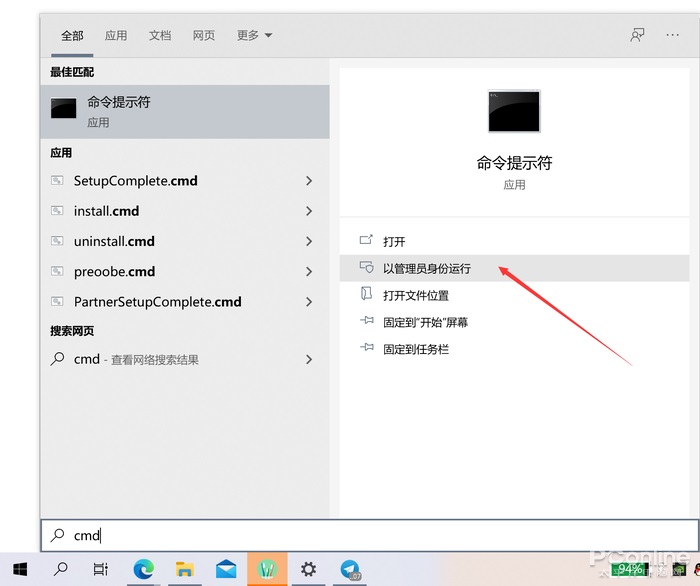Select 命令提示符 best match result
700x586 pixels.
pyautogui.click(x=185, y=112)
